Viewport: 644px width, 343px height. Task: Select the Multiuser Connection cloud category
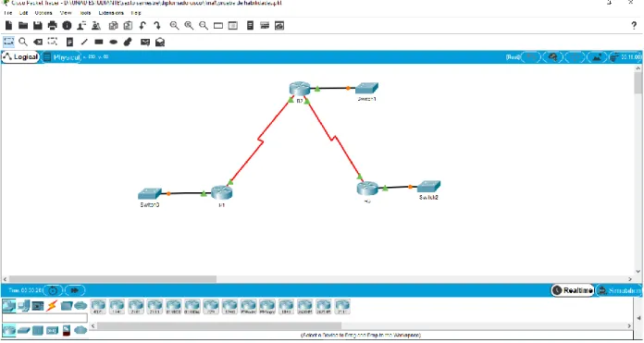pos(80,306)
